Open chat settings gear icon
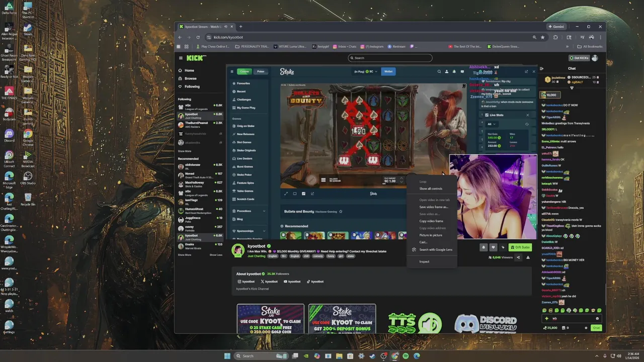644x362 pixels. coord(586,328)
